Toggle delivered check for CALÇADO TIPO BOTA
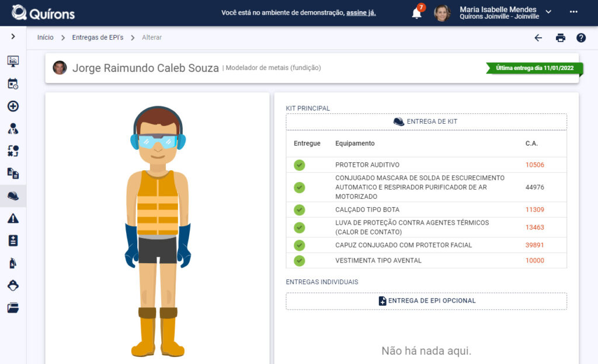Image resolution: width=598 pixels, height=364 pixels. click(x=300, y=210)
